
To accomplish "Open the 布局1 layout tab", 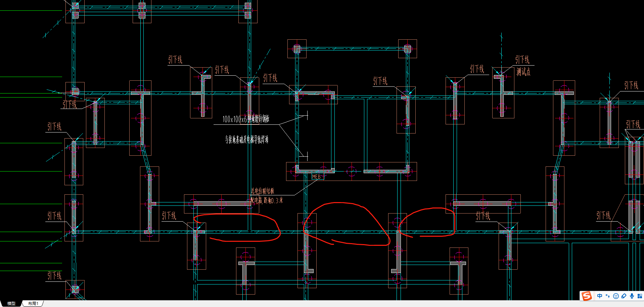I will (33, 303).
